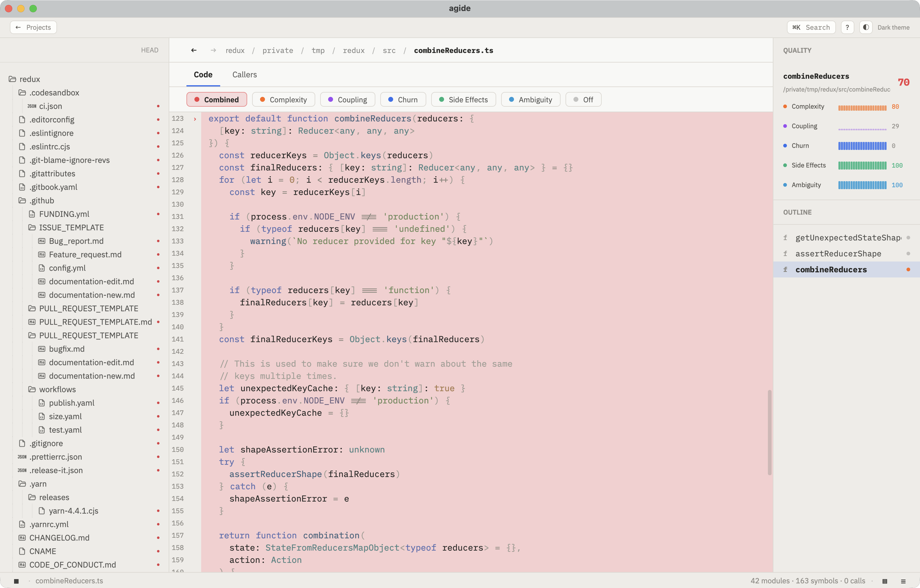Image resolution: width=920 pixels, height=588 pixels.
Task: Navigate to the src breadcrumb
Action: pyautogui.click(x=389, y=50)
